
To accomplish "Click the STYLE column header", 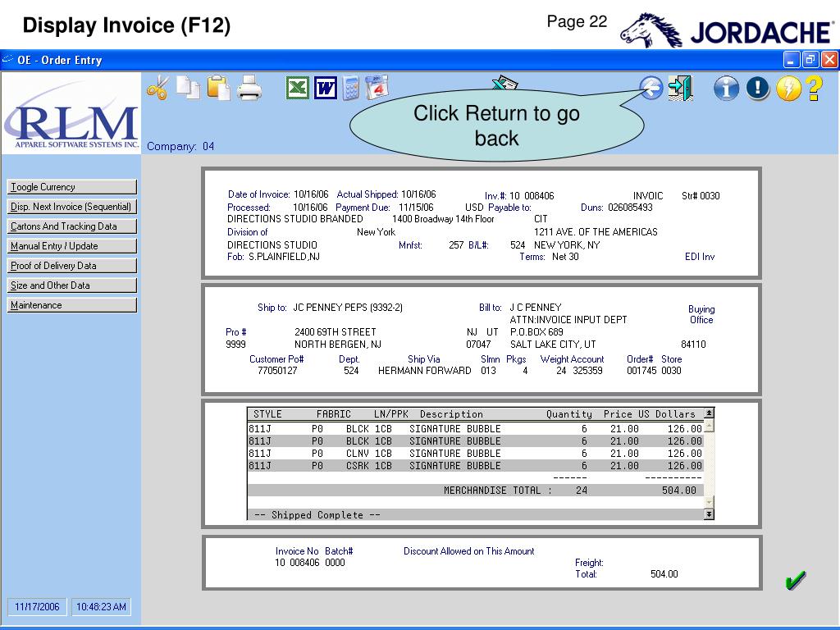I will click(x=267, y=414).
